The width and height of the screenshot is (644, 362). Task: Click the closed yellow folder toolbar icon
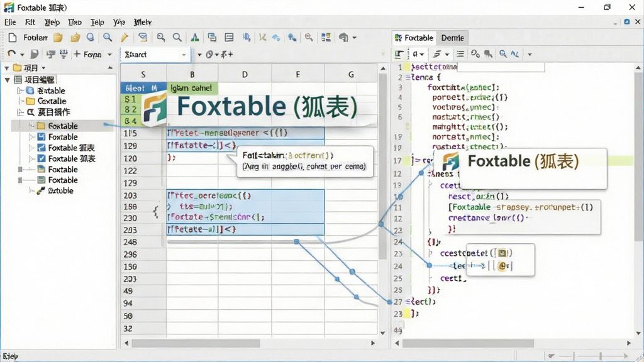(58, 38)
